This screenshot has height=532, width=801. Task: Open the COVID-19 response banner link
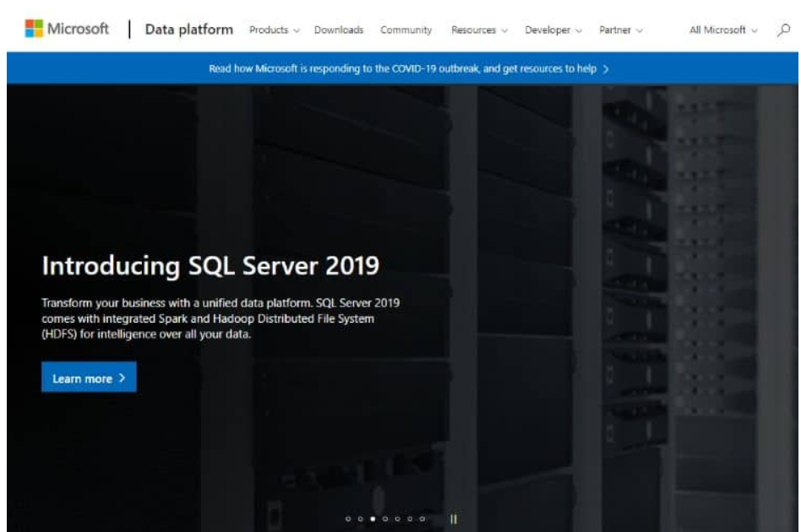[409, 68]
